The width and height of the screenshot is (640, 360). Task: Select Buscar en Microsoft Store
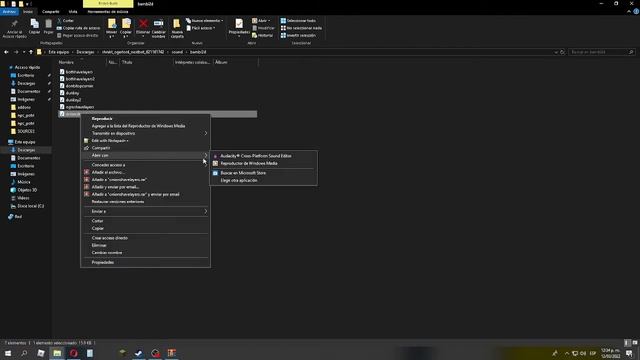243,173
